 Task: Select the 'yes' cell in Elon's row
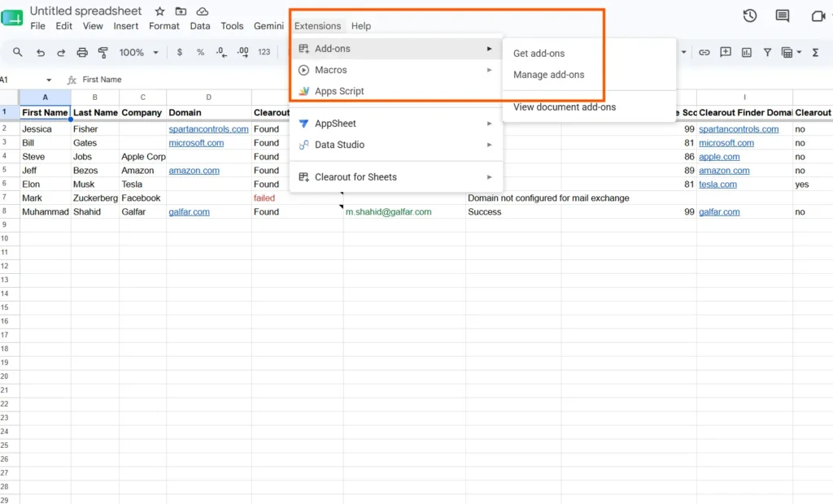[x=813, y=185]
